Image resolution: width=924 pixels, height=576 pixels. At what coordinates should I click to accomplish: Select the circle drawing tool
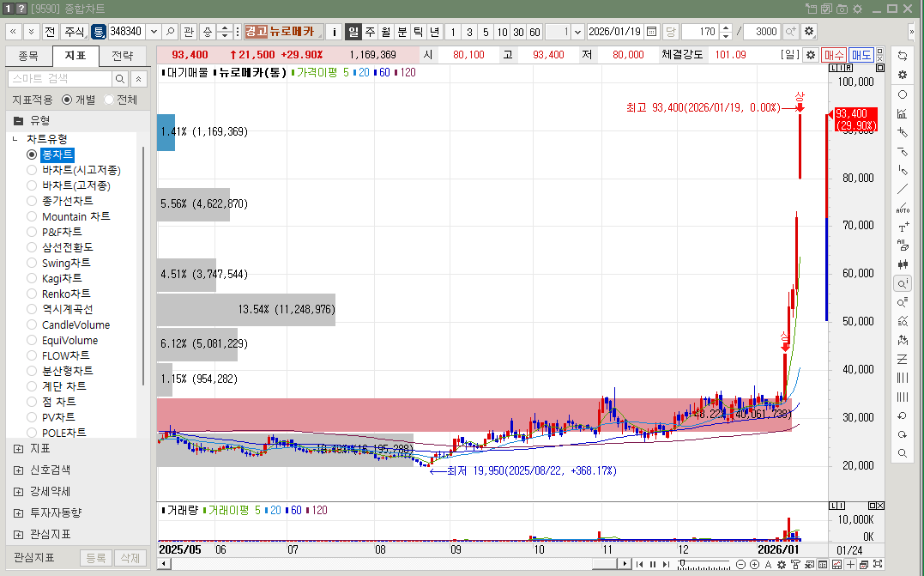903,94
